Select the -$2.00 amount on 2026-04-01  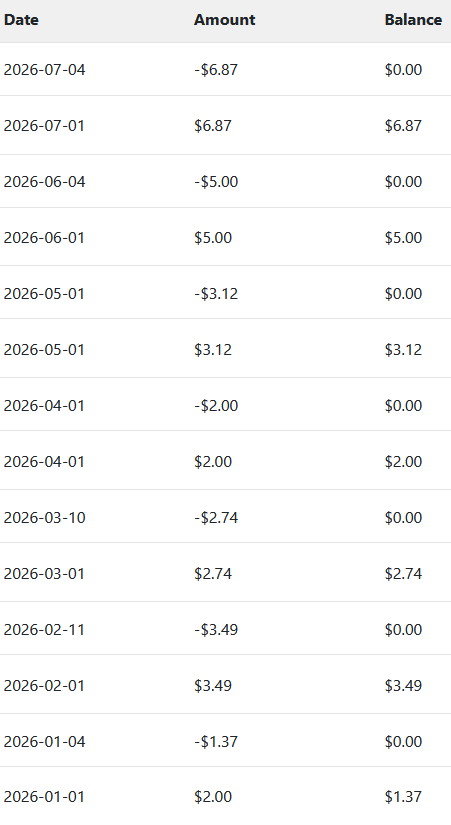click(x=216, y=406)
